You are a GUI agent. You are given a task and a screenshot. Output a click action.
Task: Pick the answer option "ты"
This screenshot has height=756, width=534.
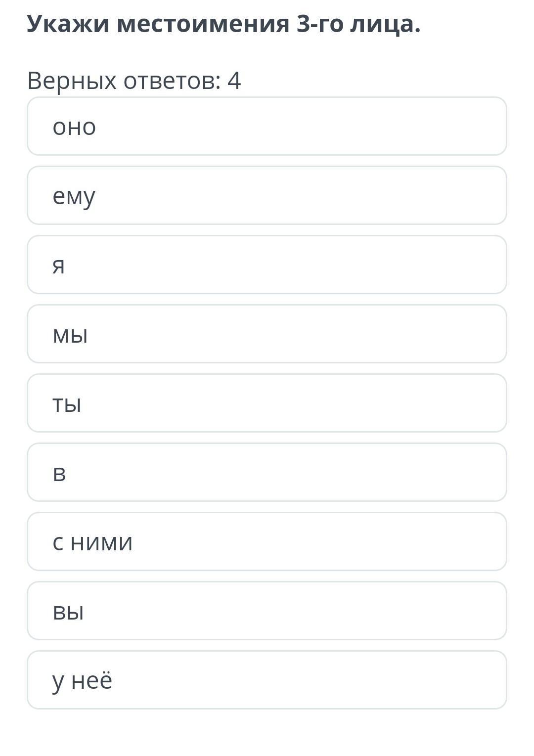tap(267, 403)
